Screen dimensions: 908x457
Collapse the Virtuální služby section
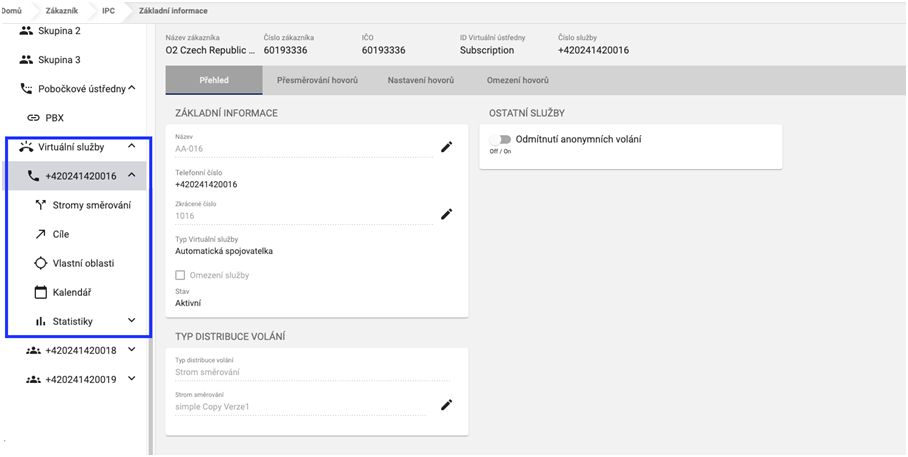point(131,147)
